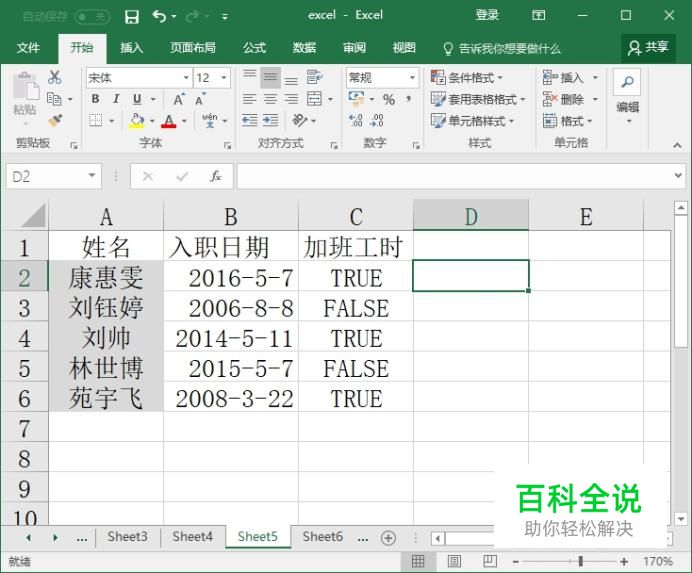Click Increase Indent icon
The image size is (692, 573).
pos(270,120)
